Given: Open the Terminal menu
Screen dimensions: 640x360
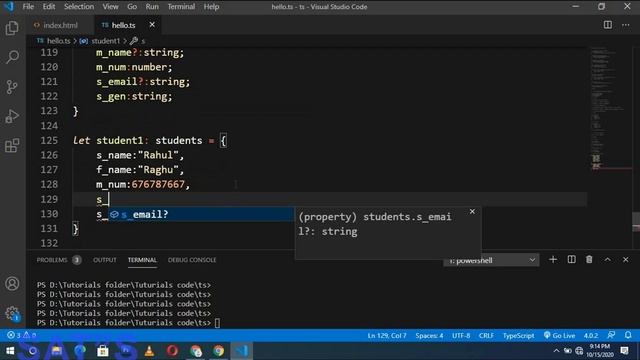Looking at the screenshot, I should [181, 7].
